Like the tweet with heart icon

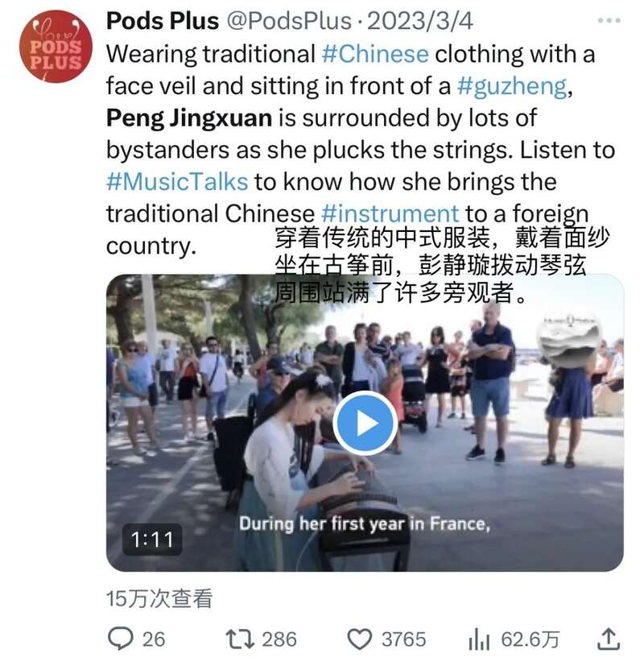360,639
